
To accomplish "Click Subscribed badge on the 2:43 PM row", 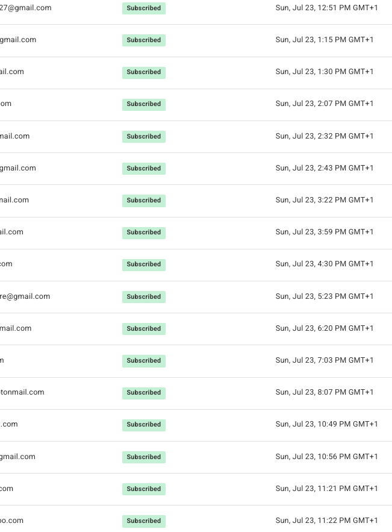I will pos(144,168).
